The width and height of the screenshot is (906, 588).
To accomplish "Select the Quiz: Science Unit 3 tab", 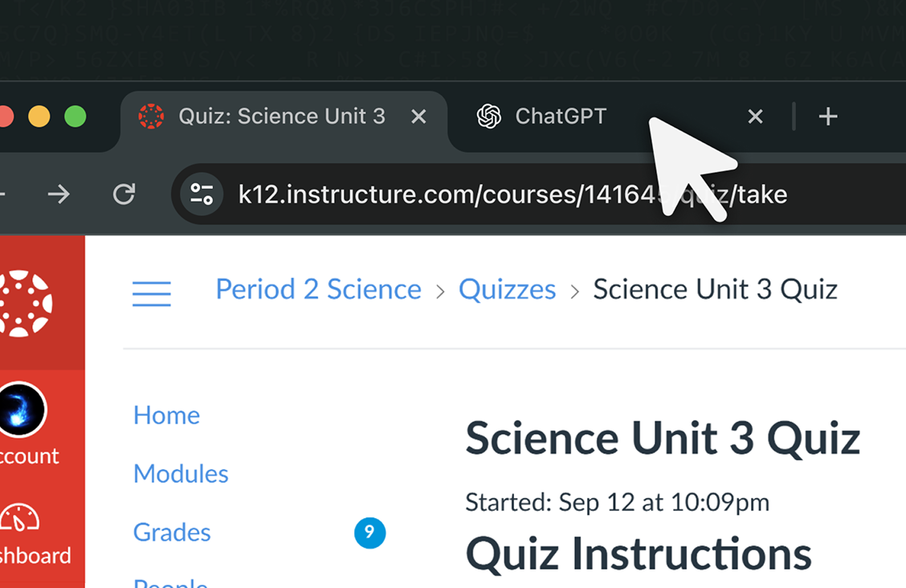I will (x=281, y=116).
